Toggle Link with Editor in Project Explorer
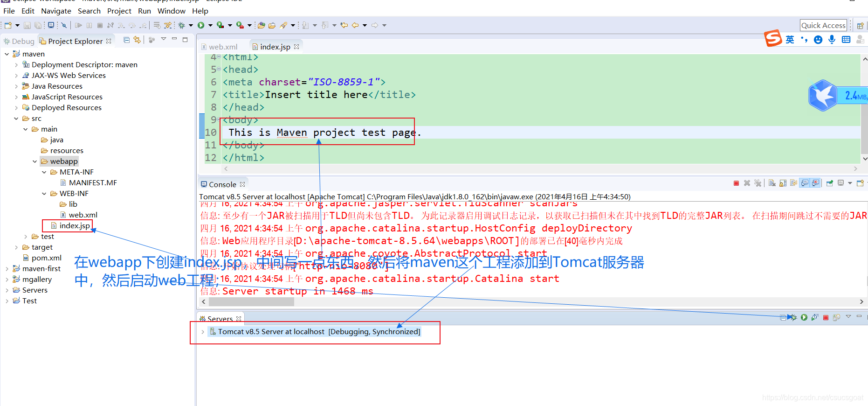The width and height of the screenshot is (868, 406). click(137, 40)
